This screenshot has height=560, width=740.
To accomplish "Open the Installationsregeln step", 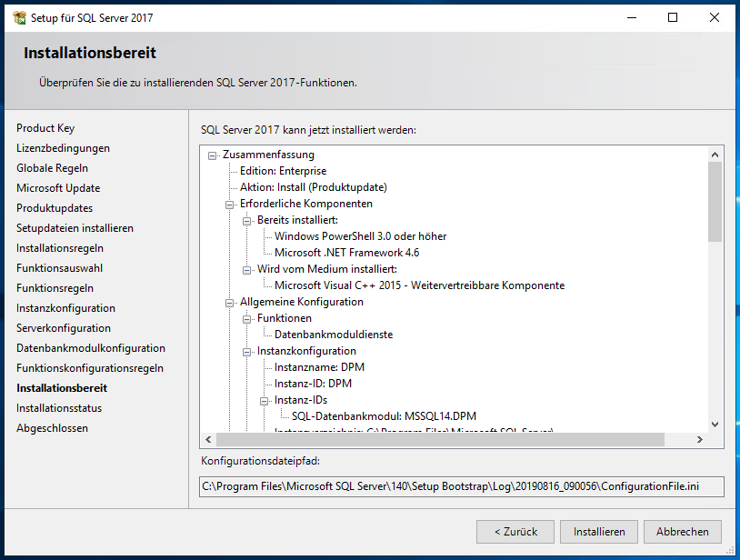I will [59, 248].
